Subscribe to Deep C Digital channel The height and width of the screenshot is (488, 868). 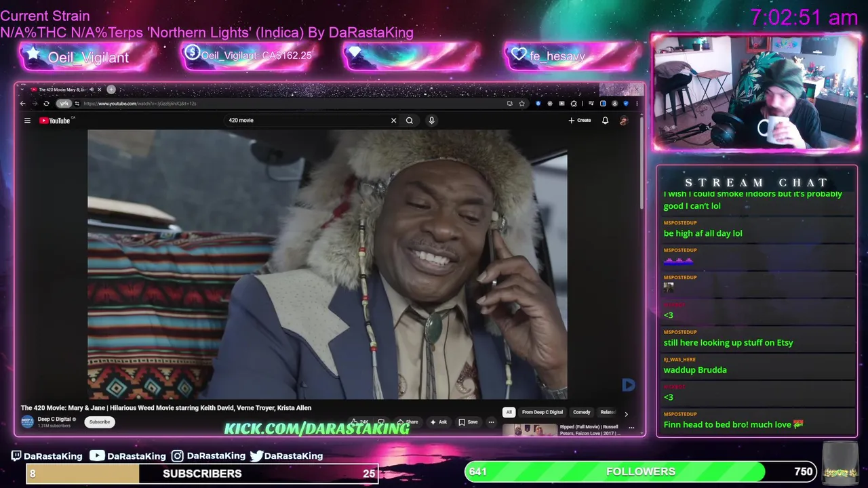coord(99,422)
